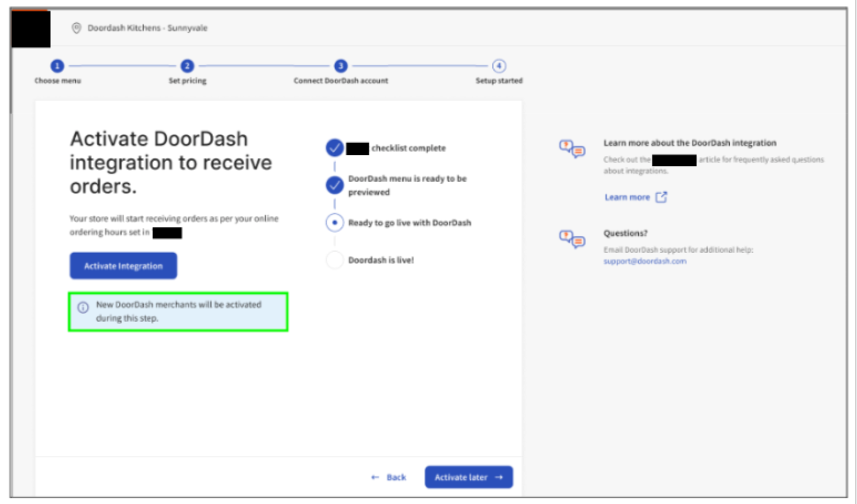Click the Learn more about the DoorDash integration heading

tap(690, 143)
